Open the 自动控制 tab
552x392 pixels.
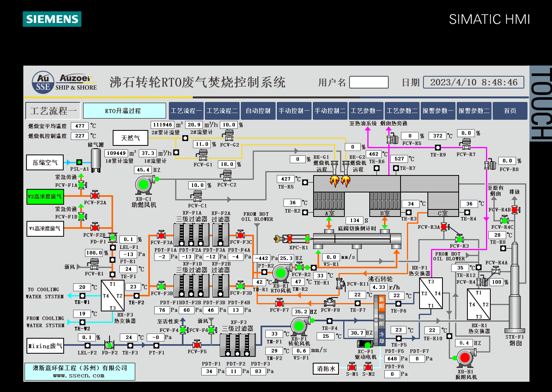[258, 111]
